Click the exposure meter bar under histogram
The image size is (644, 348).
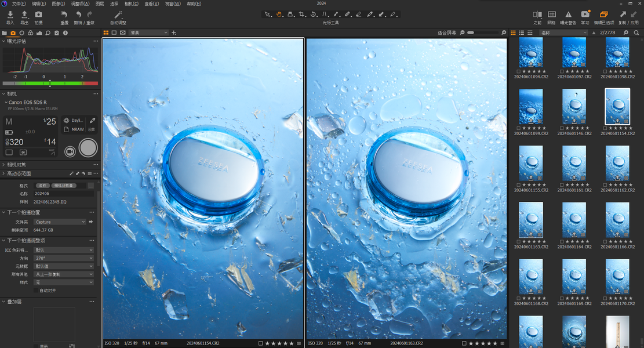click(x=50, y=84)
